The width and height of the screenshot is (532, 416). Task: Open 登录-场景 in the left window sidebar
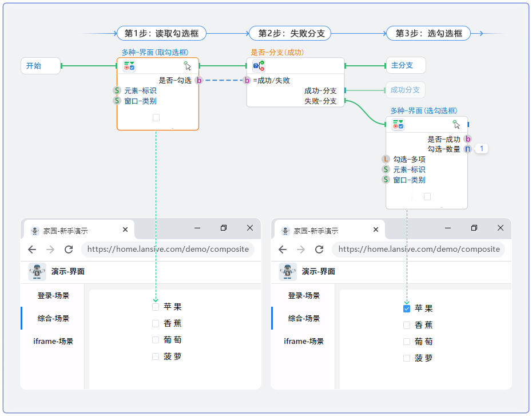coord(53,296)
